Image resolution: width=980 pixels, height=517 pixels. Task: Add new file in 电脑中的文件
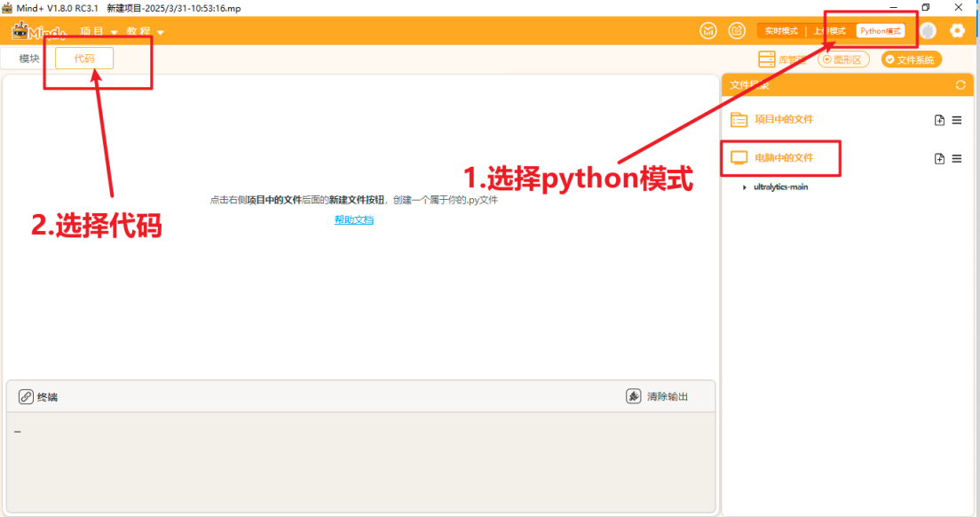(x=939, y=159)
